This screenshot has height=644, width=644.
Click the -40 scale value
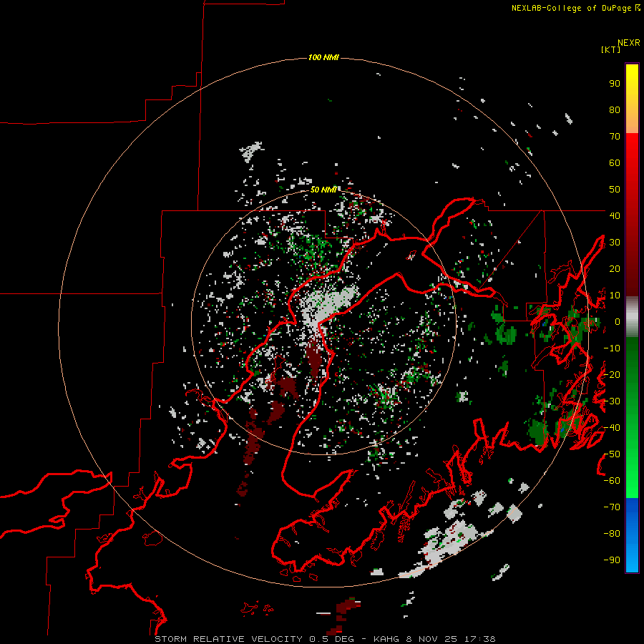(612, 428)
